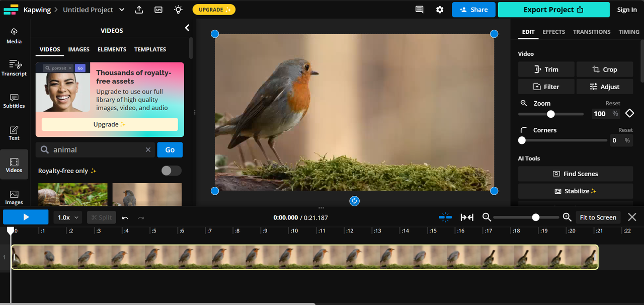The image size is (644, 305).
Task: Zoom in the timeline with plus magnifier
Action: pyautogui.click(x=567, y=217)
